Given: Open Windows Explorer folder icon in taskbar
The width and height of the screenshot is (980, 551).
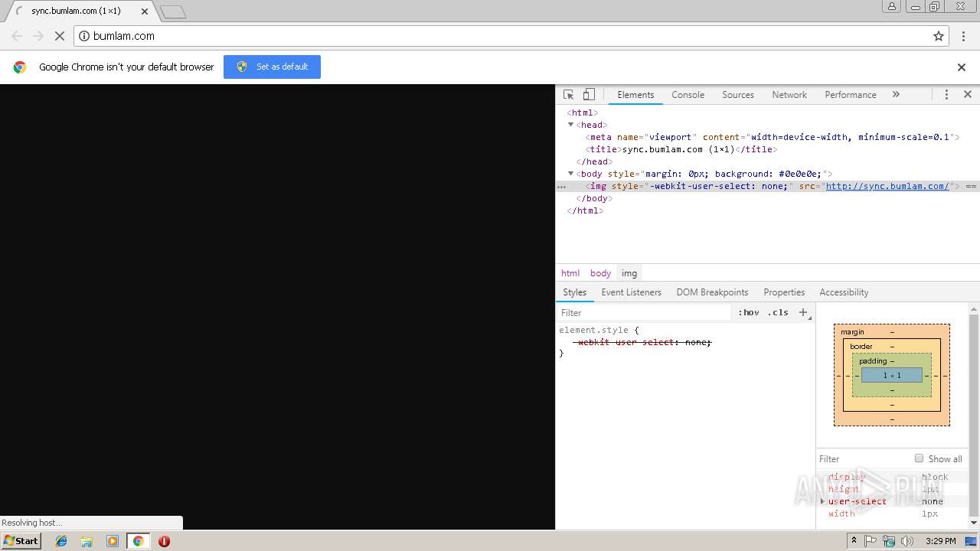Looking at the screenshot, I should coord(87,541).
